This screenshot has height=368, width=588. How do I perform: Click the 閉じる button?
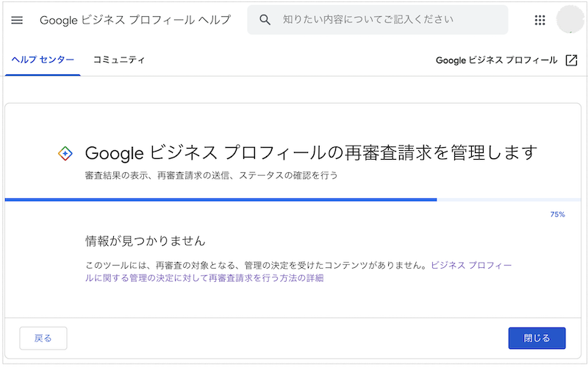537,339
